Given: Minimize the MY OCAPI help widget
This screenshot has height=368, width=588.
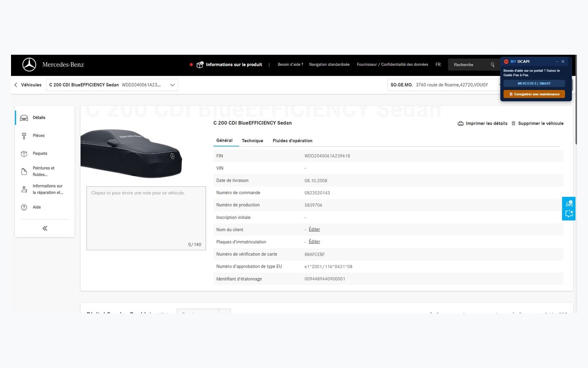Looking at the screenshot, I should coord(557,62).
